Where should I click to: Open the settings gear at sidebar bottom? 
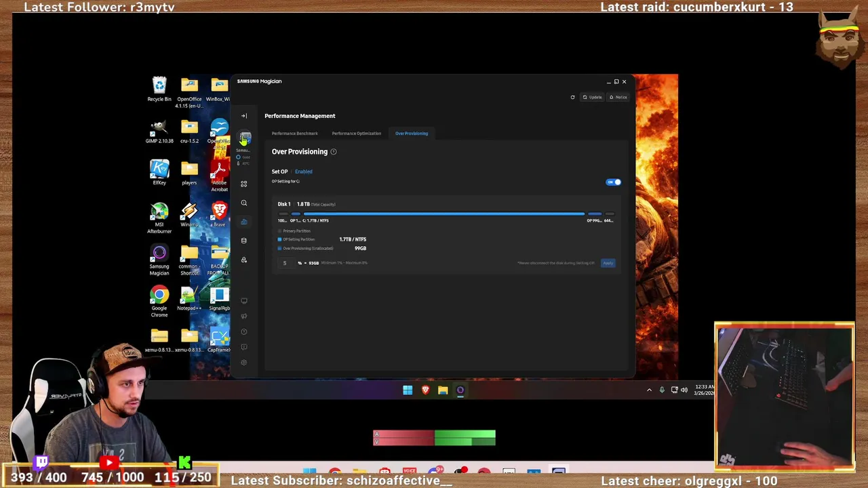pyautogui.click(x=244, y=363)
